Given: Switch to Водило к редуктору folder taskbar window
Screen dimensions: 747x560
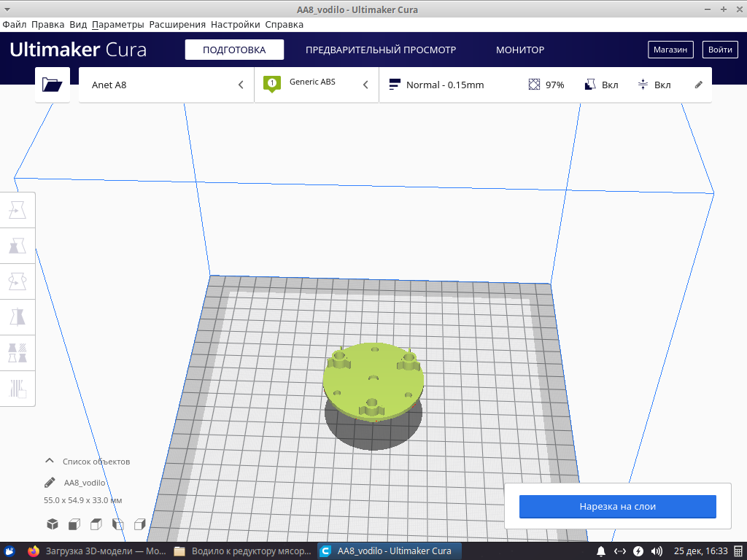Looking at the screenshot, I should click(x=243, y=551).
